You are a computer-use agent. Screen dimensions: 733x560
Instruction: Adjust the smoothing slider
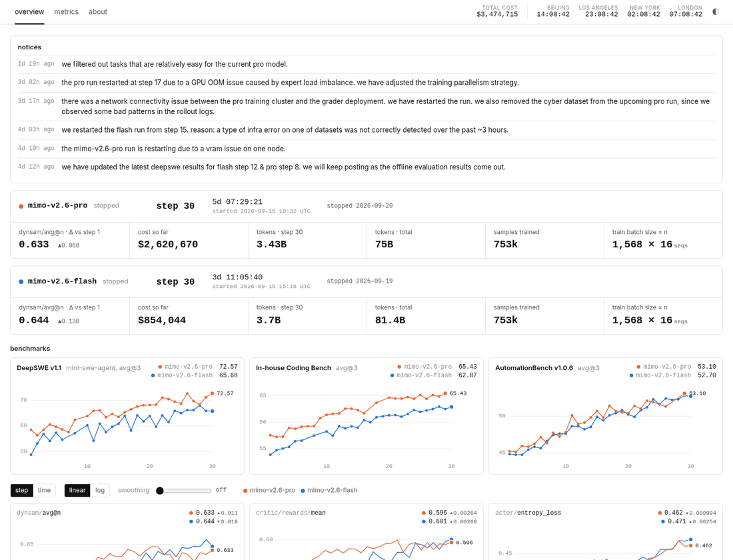[183, 490]
